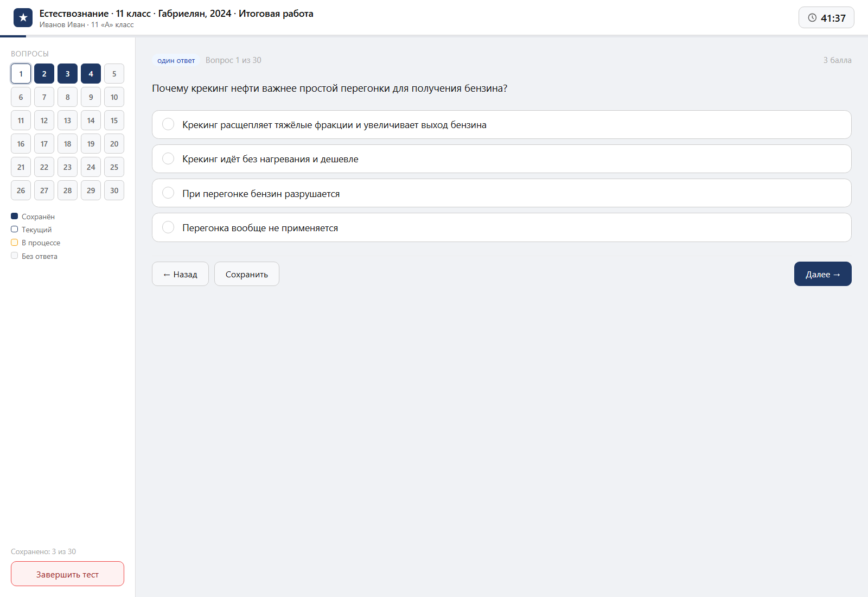The width and height of the screenshot is (868, 597).
Task: Jump to question 15
Action: click(114, 120)
